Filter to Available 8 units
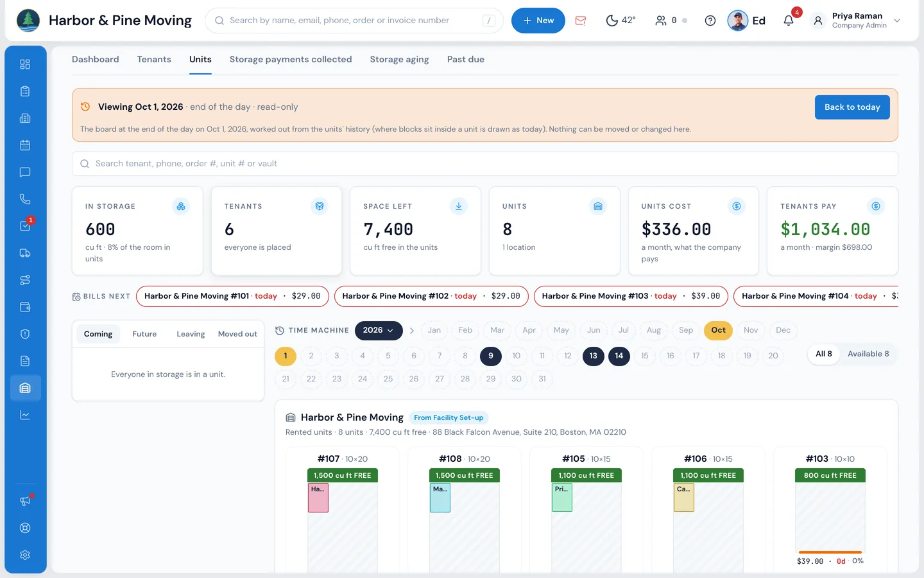The width and height of the screenshot is (924, 578). [x=868, y=354]
